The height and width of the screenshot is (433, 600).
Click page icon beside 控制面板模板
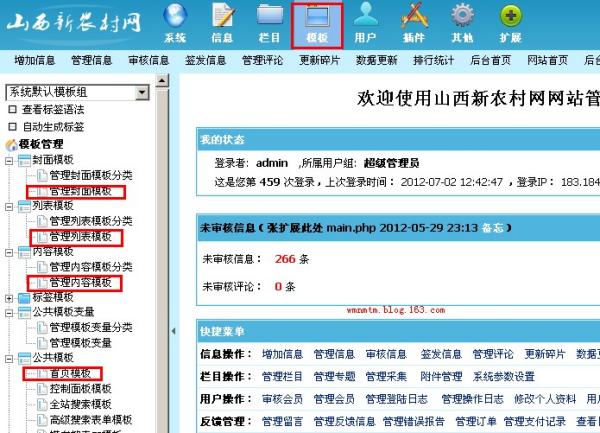[42, 389]
